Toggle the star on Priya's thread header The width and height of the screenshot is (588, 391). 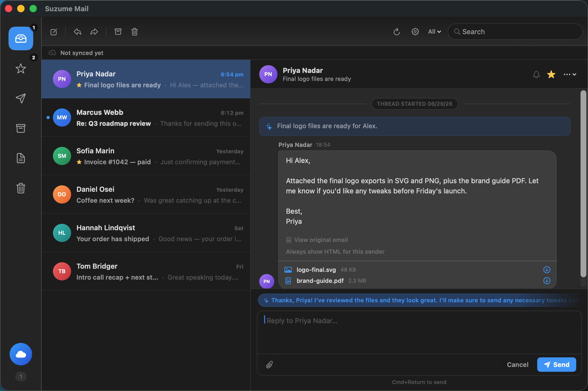click(551, 74)
